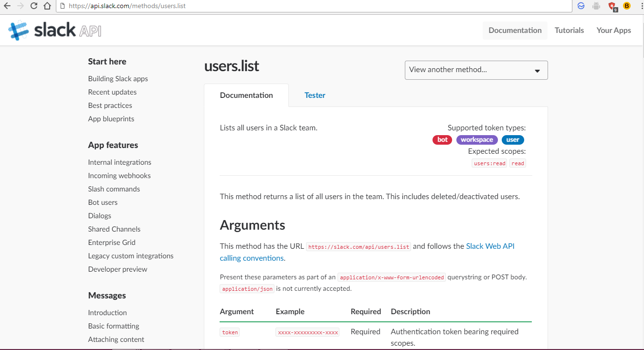Go to Slash commands page
The image size is (644, 350).
click(x=114, y=189)
